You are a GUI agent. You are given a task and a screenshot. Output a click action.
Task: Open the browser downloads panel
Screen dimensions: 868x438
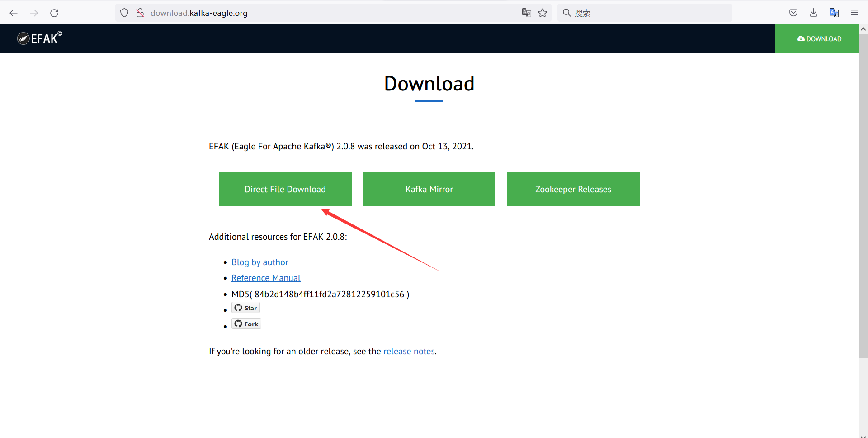coord(813,13)
